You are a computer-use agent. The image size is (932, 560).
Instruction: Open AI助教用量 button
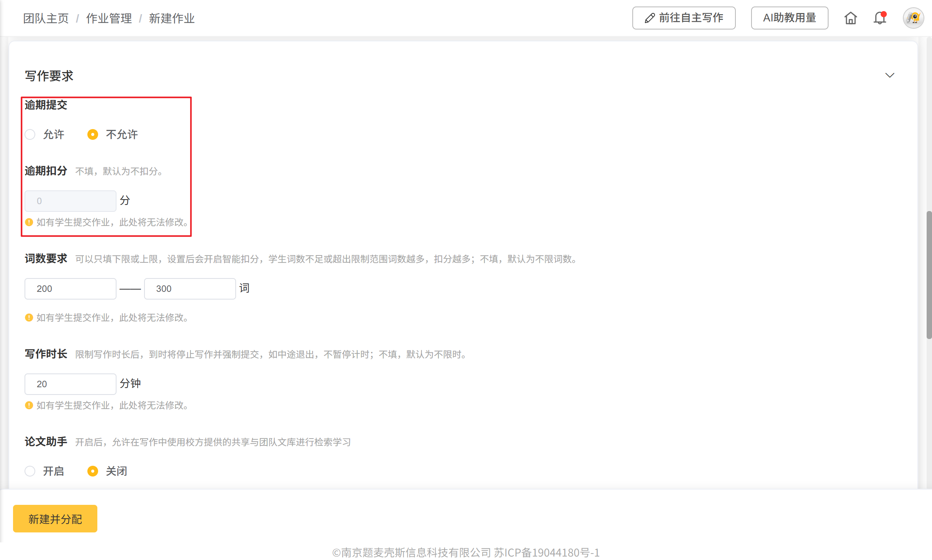tap(789, 18)
